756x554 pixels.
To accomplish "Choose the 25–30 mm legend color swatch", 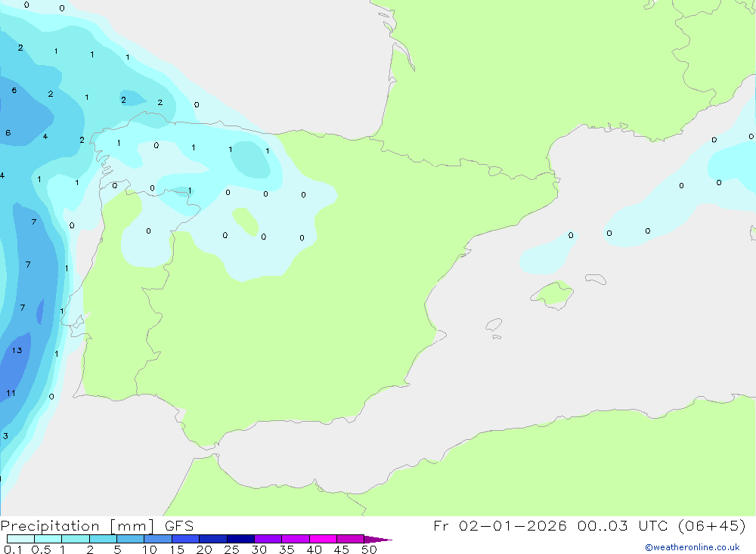I will pos(240,539).
